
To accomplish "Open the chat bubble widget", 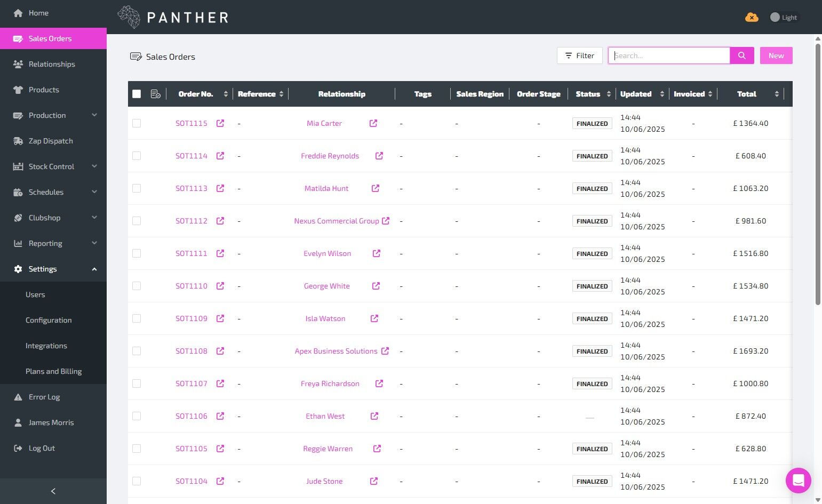I will [x=799, y=481].
